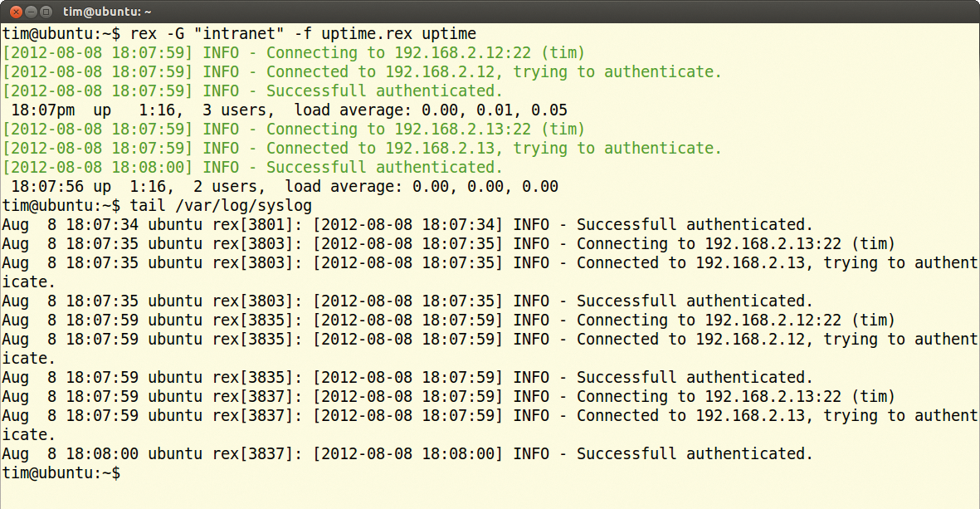Click the "tail /var/log/syslog" command

click(x=222, y=206)
